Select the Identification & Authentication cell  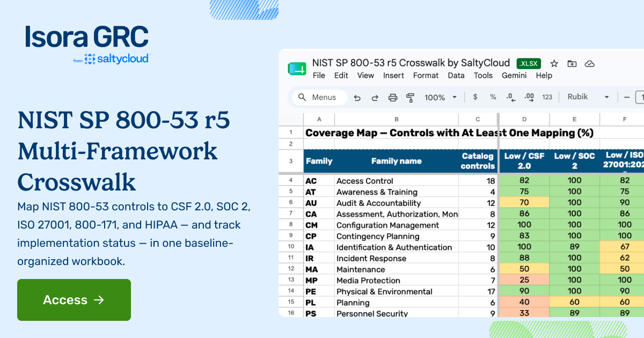396,247
